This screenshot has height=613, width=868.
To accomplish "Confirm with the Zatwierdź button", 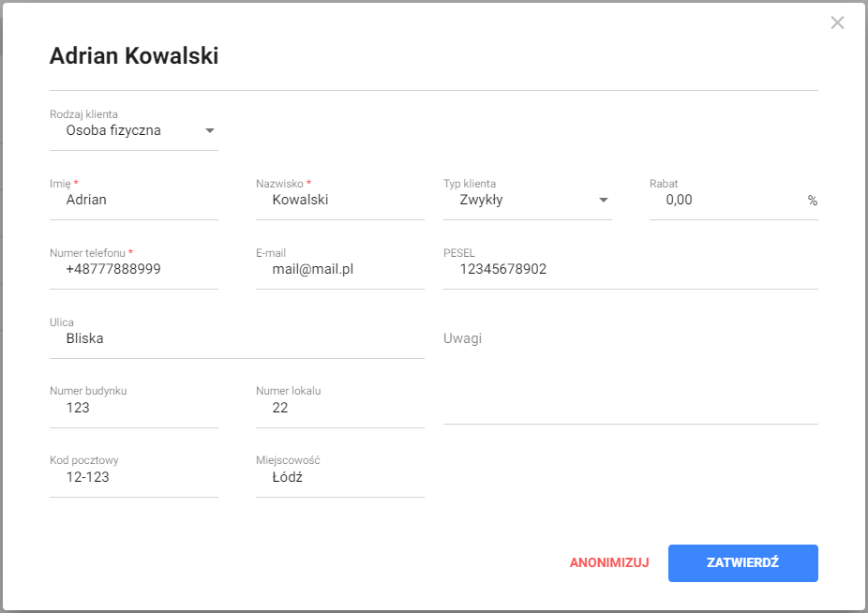I will pyautogui.click(x=742, y=563).
